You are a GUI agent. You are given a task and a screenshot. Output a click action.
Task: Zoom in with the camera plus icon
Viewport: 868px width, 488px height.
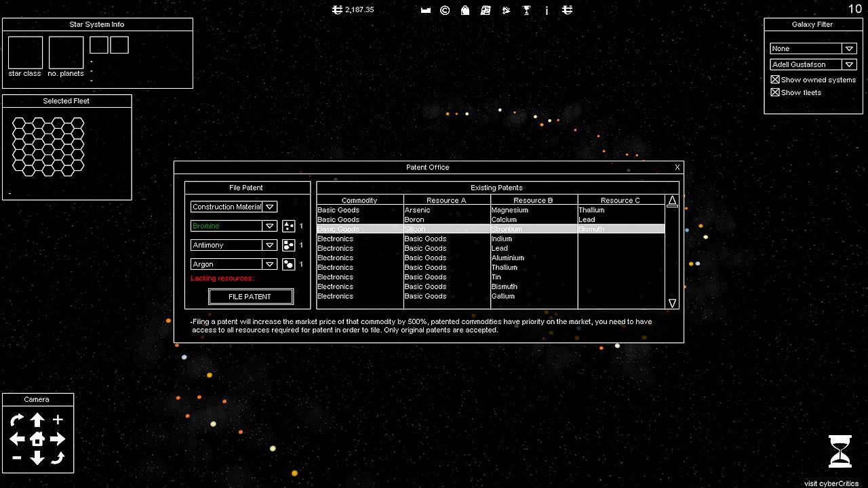point(58,420)
